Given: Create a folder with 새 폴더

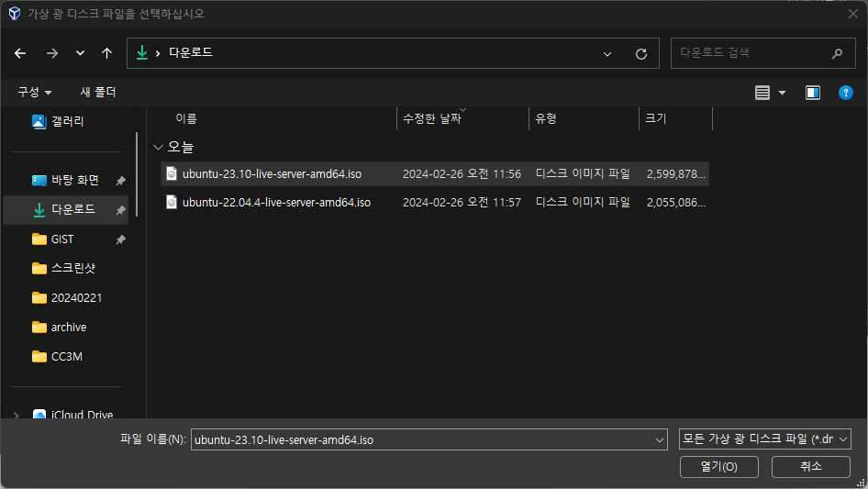Looking at the screenshot, I should pos(98,92).
